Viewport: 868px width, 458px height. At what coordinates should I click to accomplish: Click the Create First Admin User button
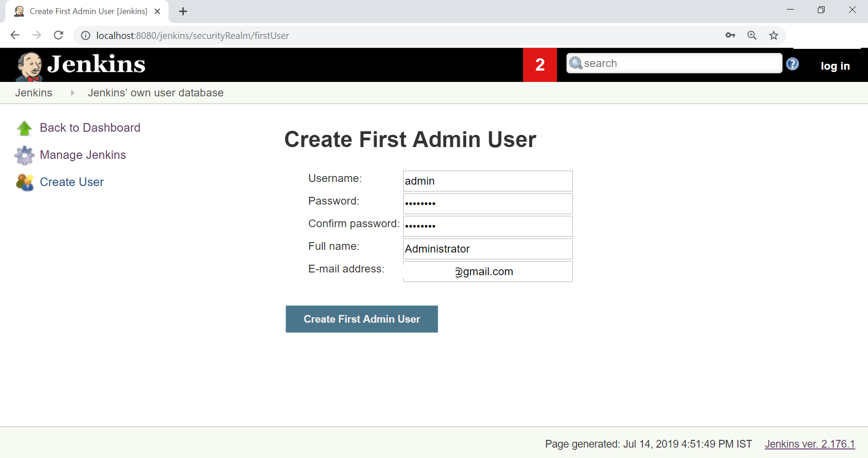coord(362,319)
